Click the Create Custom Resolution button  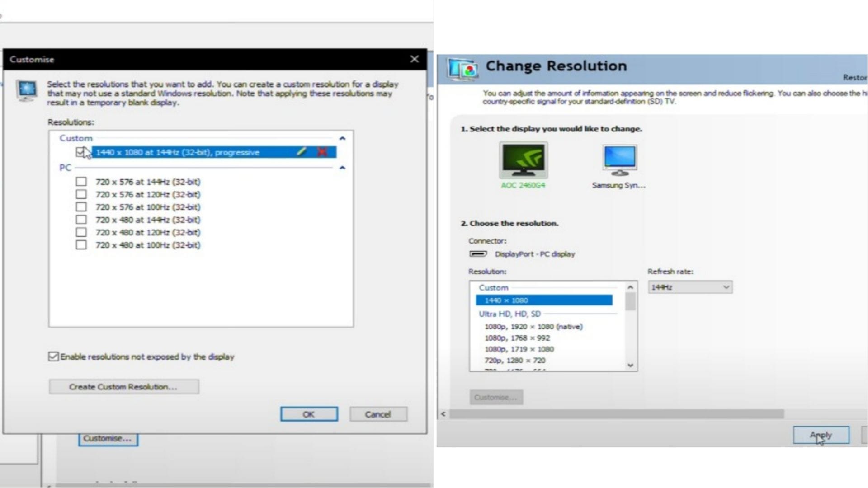(x=123, y=386)
